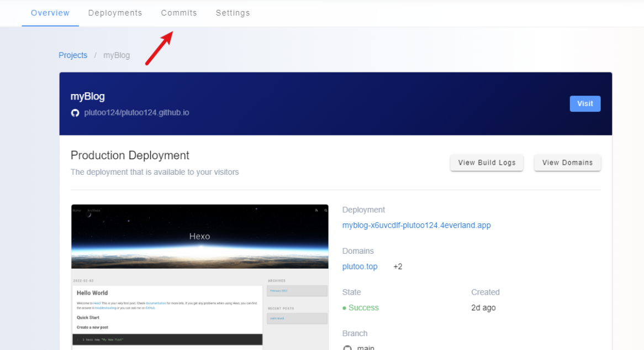Click the GitHub icon beside plutoo124 repository
The image size is (644, 350).
[x=75, y=113]
